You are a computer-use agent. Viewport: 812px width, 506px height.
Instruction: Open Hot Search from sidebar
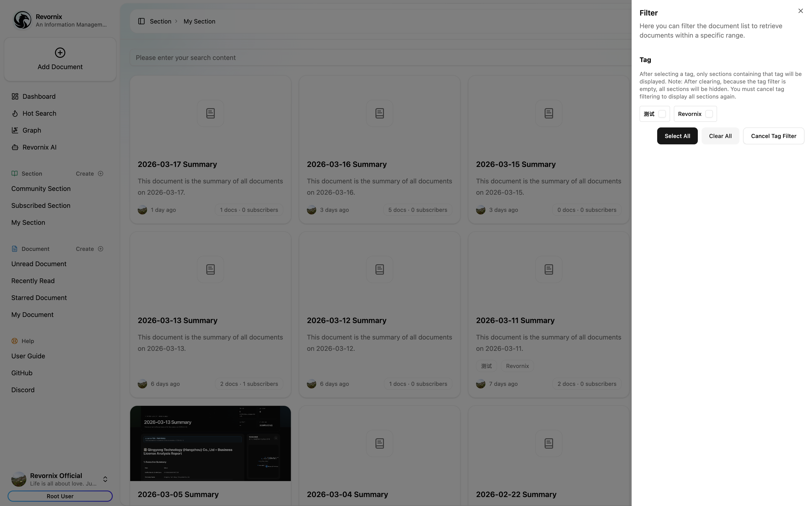(39, 113)
